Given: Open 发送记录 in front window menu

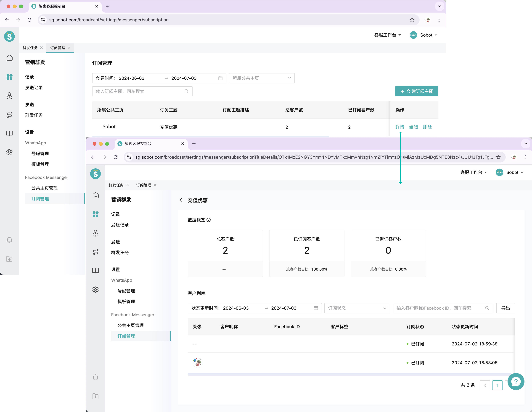Looking at the screenshot, I should 120,225.
